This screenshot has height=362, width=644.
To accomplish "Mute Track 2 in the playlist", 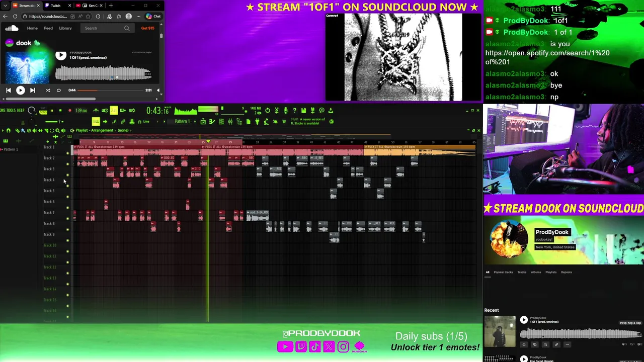I will point(68,164).
